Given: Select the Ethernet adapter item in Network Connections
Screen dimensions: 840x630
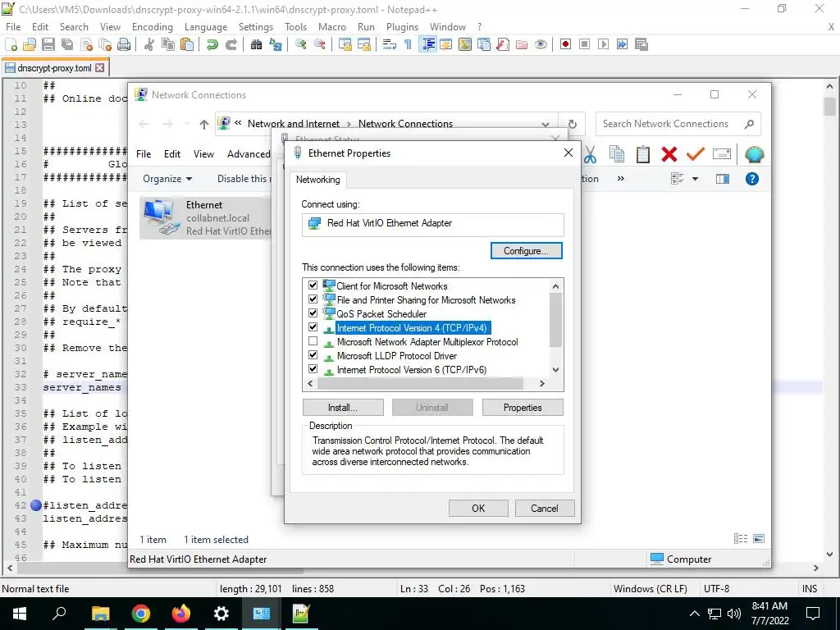Looking at the screenshot, I should click(206, 217).
